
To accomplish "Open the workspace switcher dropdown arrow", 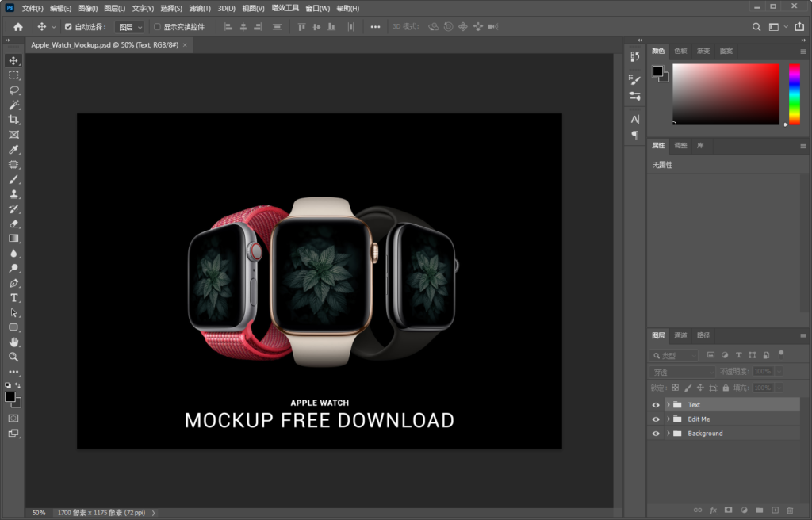I will (786, 27).
